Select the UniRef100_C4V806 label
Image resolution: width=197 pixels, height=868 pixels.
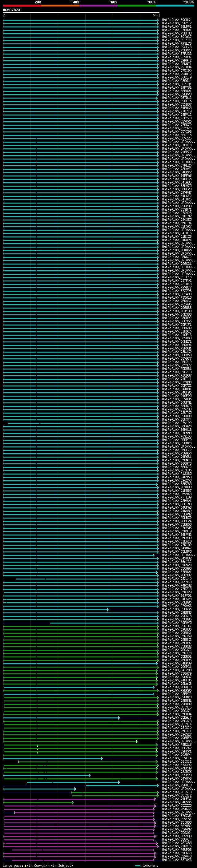click(176, 779)
